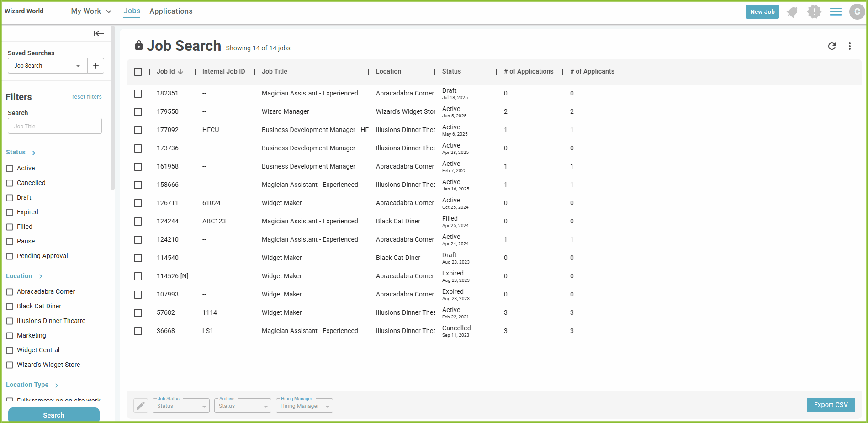Select the row checkbox for job 182351
The width and height of the screenshot is (868, 423).
coord(138,94)
